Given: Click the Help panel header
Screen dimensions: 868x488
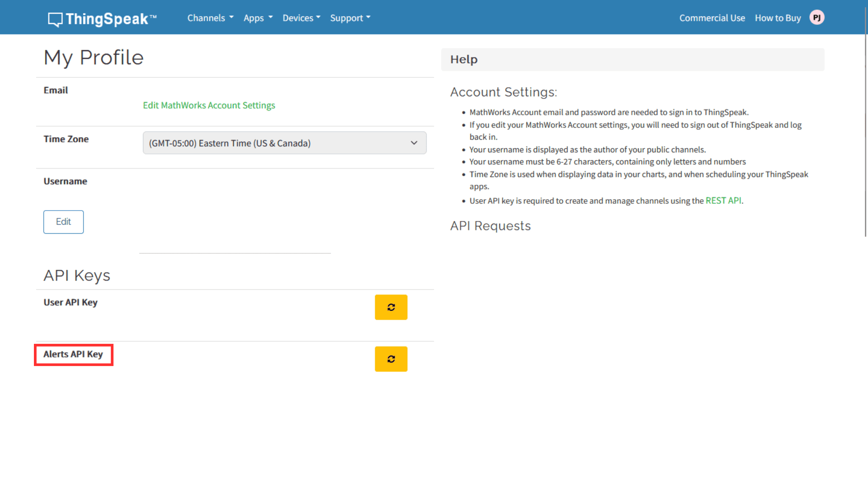Looking at the screenshot, I should 632,60.
